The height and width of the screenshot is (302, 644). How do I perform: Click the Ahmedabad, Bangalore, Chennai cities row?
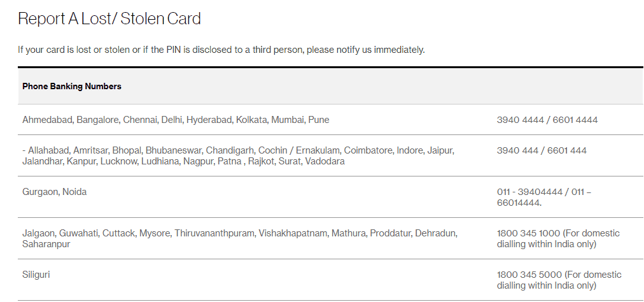tap(176, 120)
